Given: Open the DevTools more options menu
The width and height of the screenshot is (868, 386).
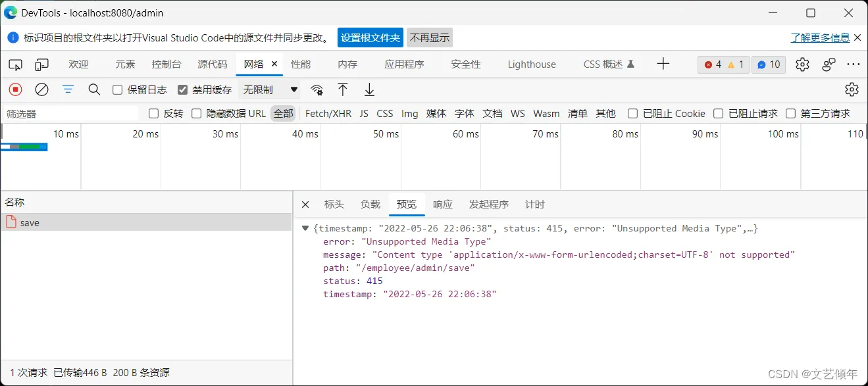Looking at the screenshot, I should [x=854, y=64].
